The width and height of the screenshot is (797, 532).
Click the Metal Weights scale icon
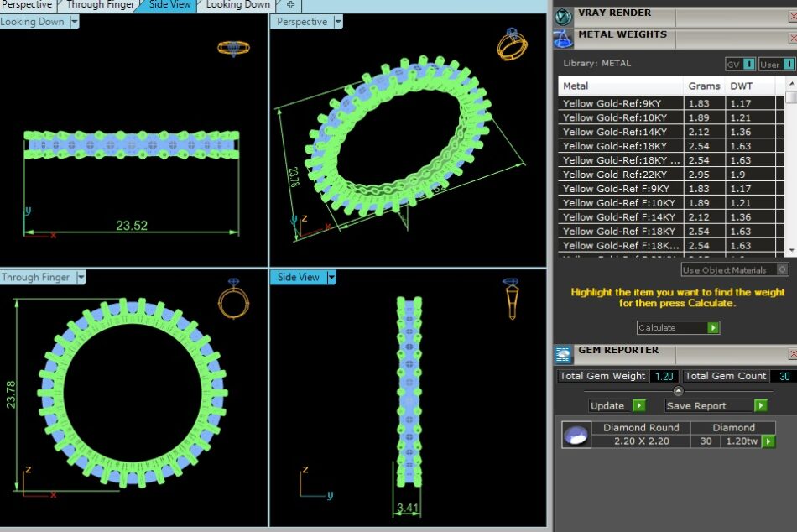563,39
